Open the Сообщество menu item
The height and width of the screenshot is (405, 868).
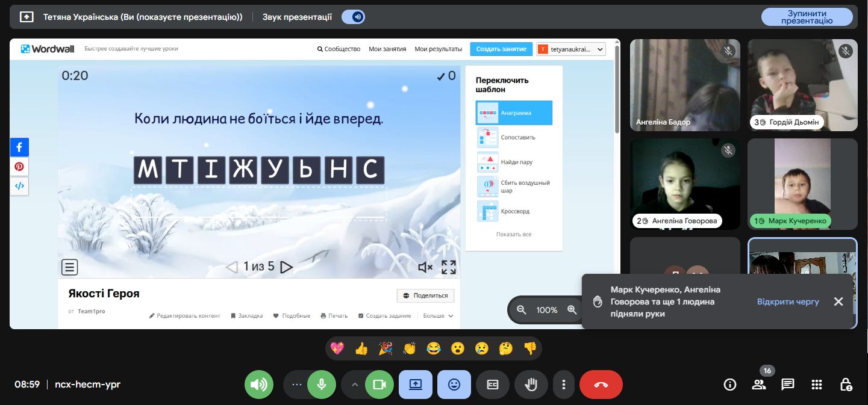pyautogui.click(x=339, y=49)
